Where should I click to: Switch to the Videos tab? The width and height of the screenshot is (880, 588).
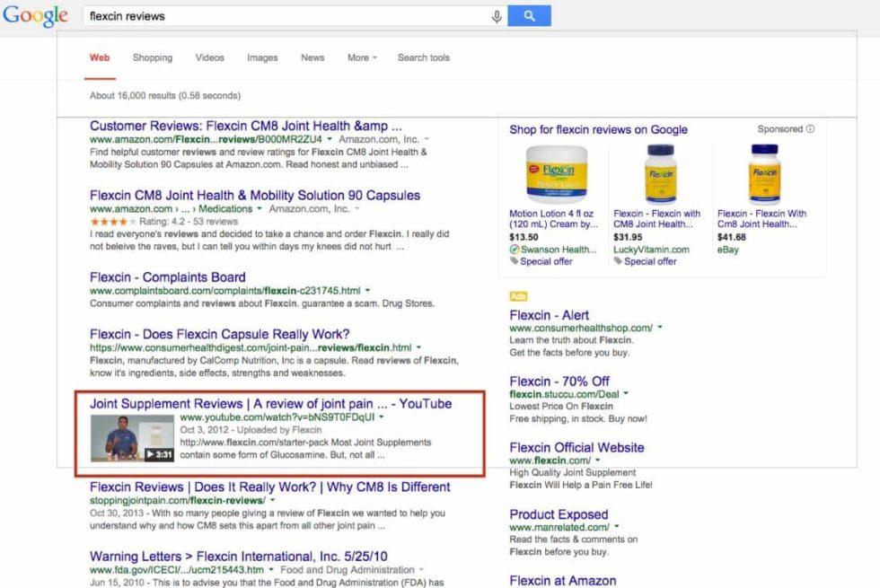(210, 57)
